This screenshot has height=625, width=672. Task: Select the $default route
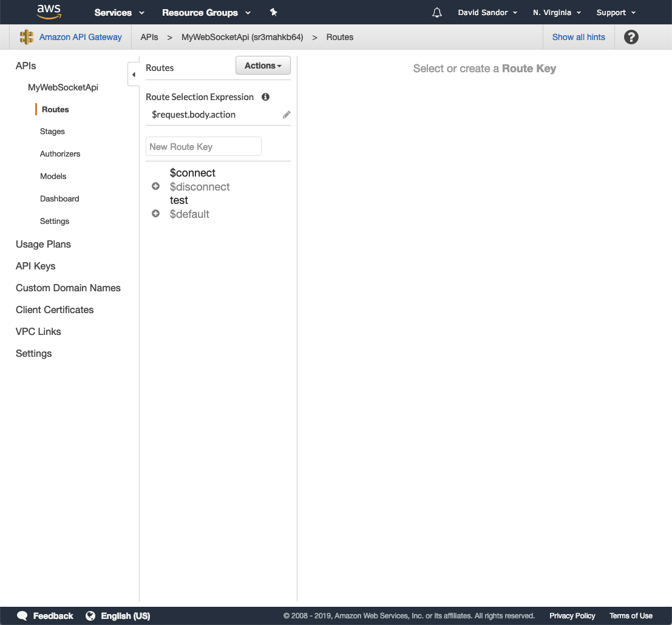(x=189, y=214)
